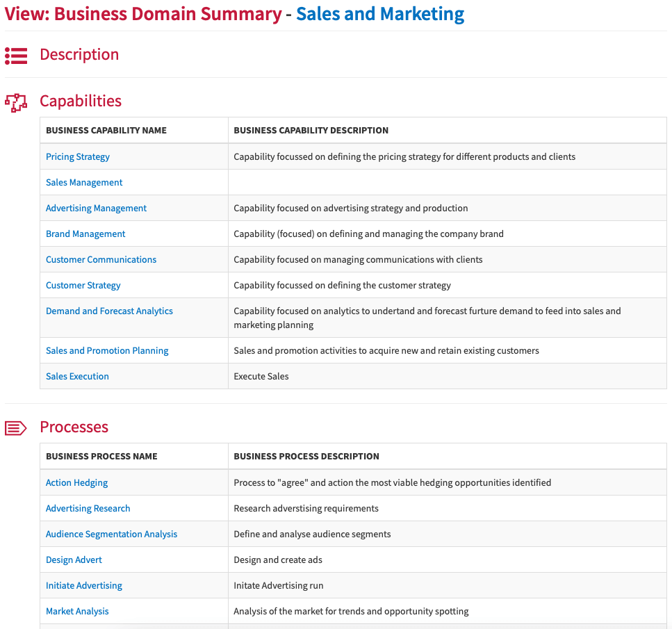Open the Sales Management capability
Viewport: 672px width, 629px height.
[x=84, y=182]
